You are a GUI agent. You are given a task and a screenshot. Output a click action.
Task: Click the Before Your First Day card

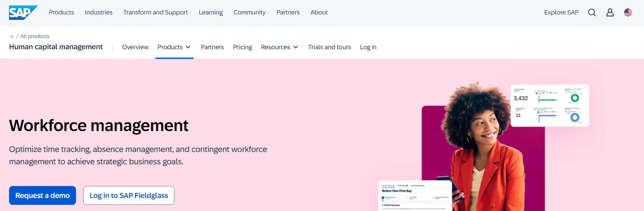(x=415, y=196)
